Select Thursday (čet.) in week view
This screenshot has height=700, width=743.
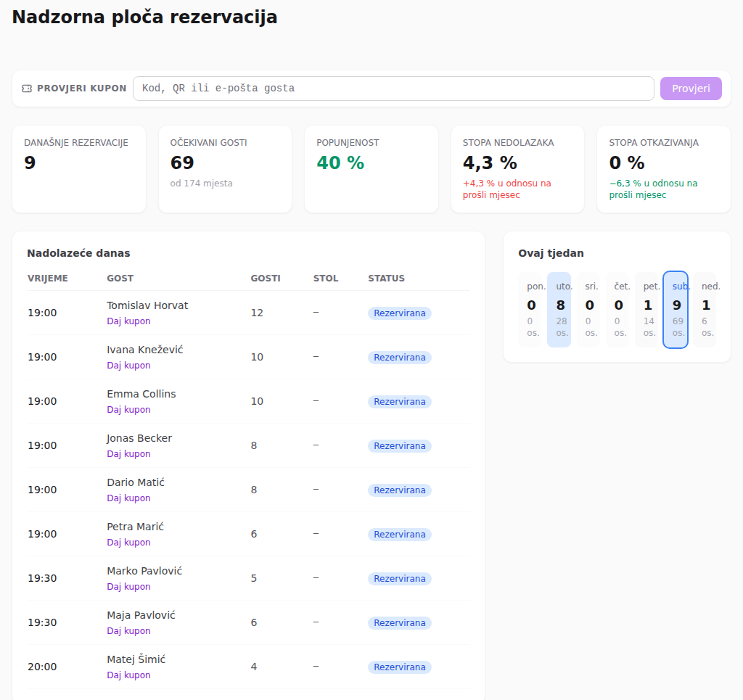[617, 310]
